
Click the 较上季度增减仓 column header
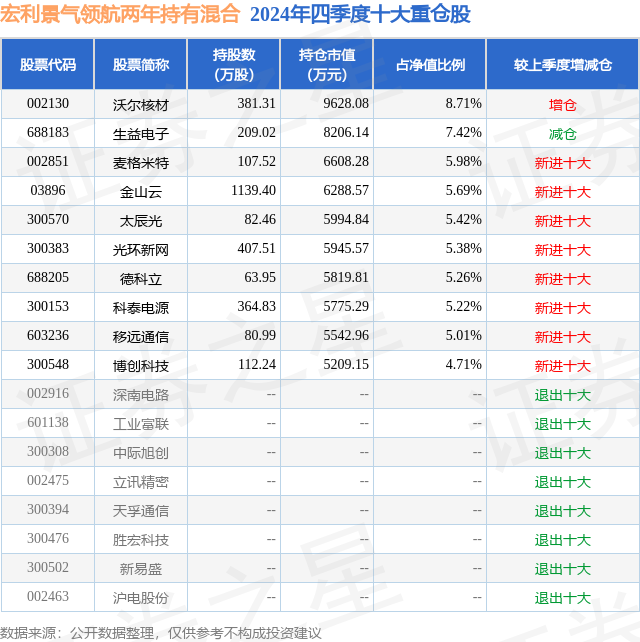click(x=563, y=65)
